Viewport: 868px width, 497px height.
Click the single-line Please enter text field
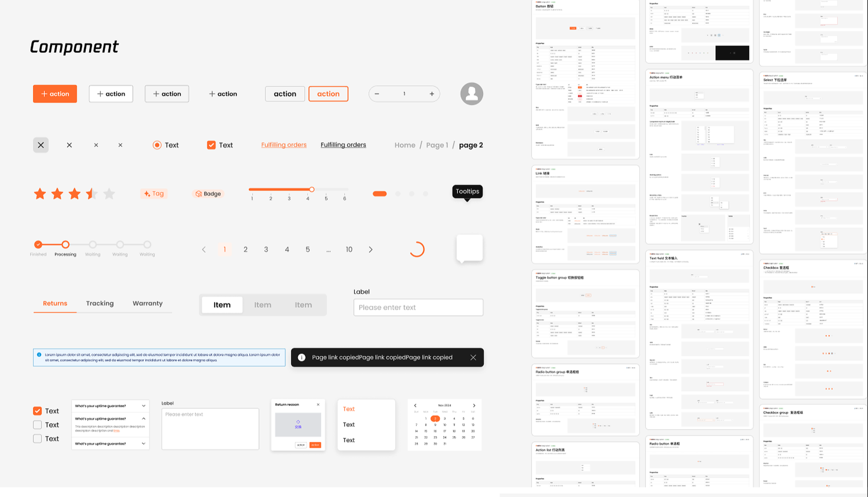(x=418, y=307)
